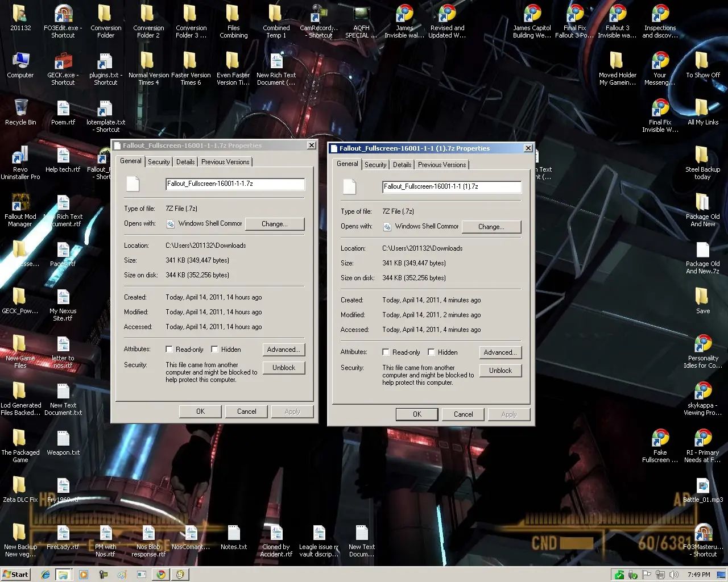
Task: Select the Revo Uninstaller Pro icon
Action: (20, 155)
